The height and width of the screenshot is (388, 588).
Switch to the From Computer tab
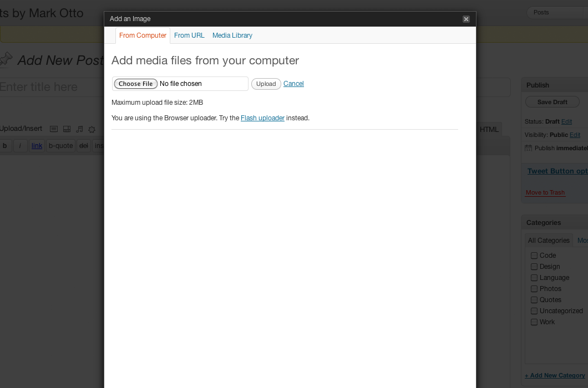click(x=143, y=35)
